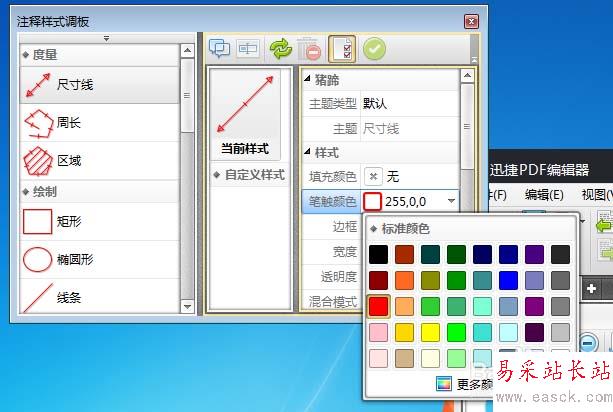The width and height of the screenshot is (613, 412).
Task: Click tool list scrollbar up arrow
Action: click(x=187, y=51)
